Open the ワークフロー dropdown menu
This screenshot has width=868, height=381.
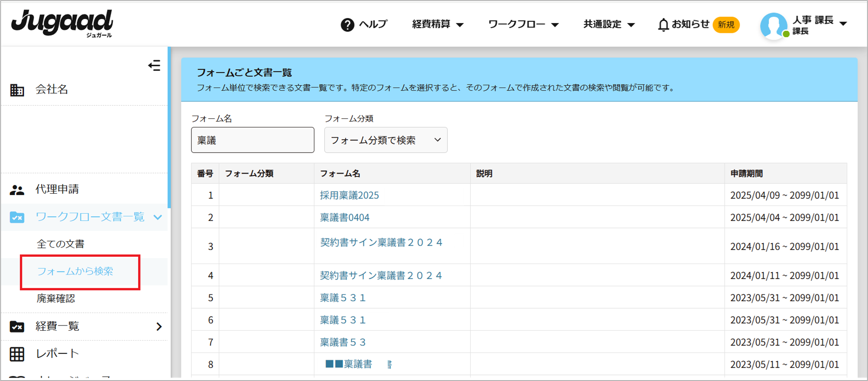tap(523, 24)
